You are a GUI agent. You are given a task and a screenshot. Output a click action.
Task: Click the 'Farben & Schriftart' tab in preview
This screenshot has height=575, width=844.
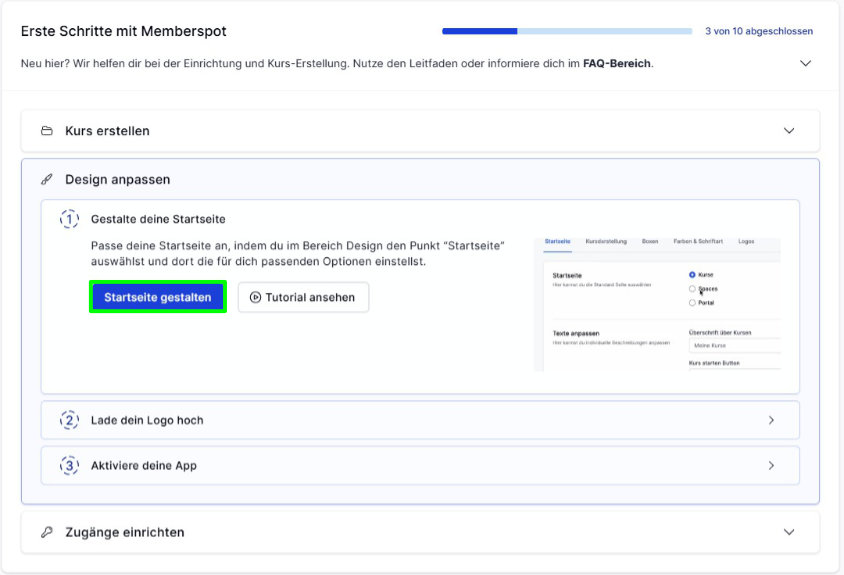tap(698, 241)
